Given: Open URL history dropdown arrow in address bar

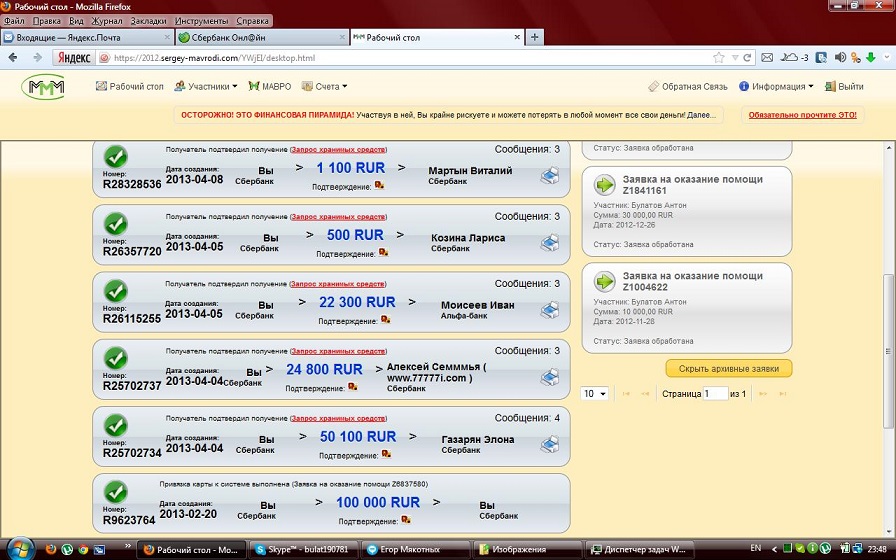Looking at the screenshot, I should pos(735,58).
